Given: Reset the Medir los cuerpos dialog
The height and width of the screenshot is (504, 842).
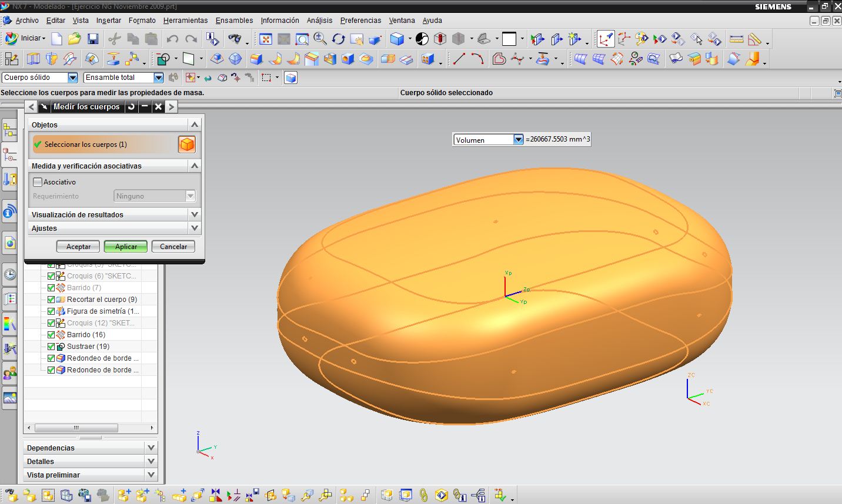Looking at the screenshot, I should pyautogui.click(x=131, y=107).
